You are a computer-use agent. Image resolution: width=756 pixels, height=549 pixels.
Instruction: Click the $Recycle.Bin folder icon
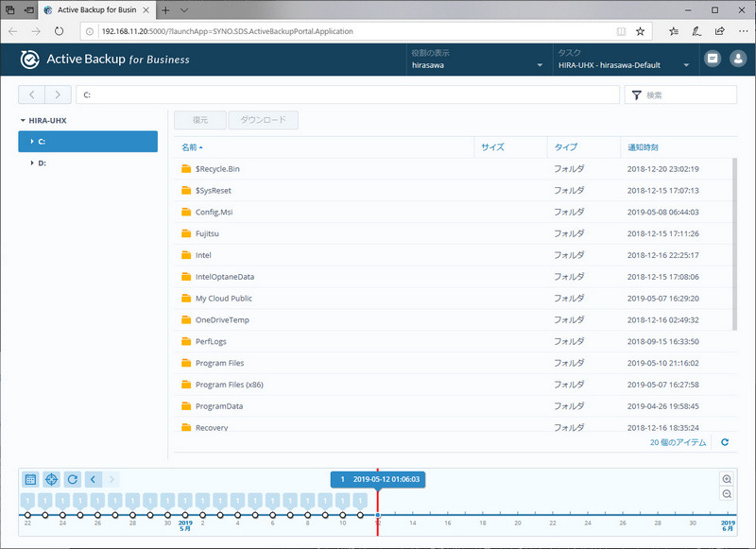click(186, 169)
